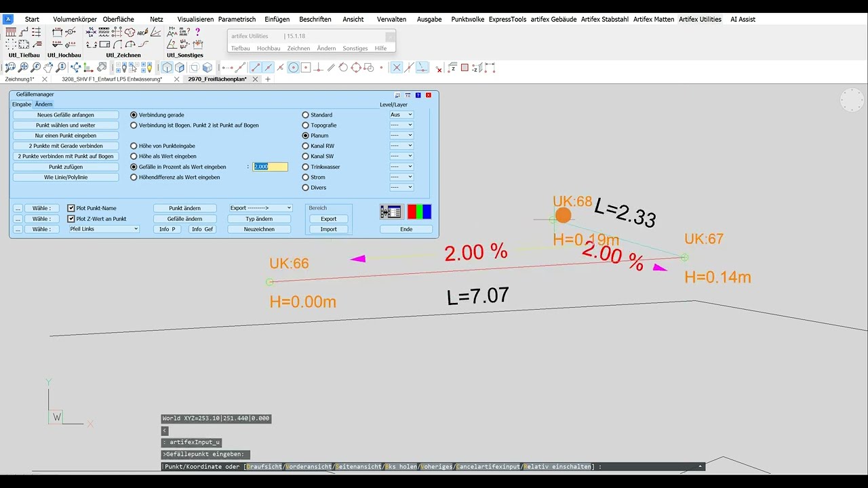Viewport: 868px width, 488px height.
Task: Select 'Höhe als Wert eingeben' option
Action: [x=134, y=157]
